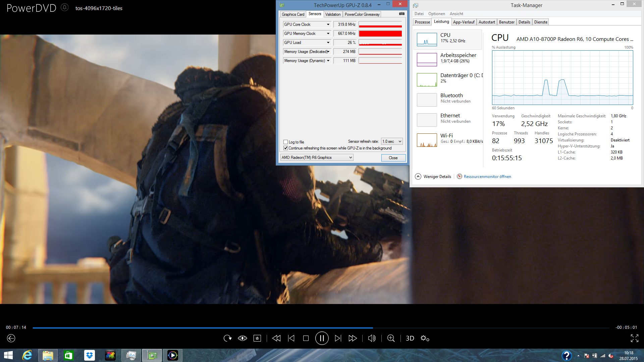
Task: Open Ressourcenmonitor öffnen link
Action: point(487,177)
